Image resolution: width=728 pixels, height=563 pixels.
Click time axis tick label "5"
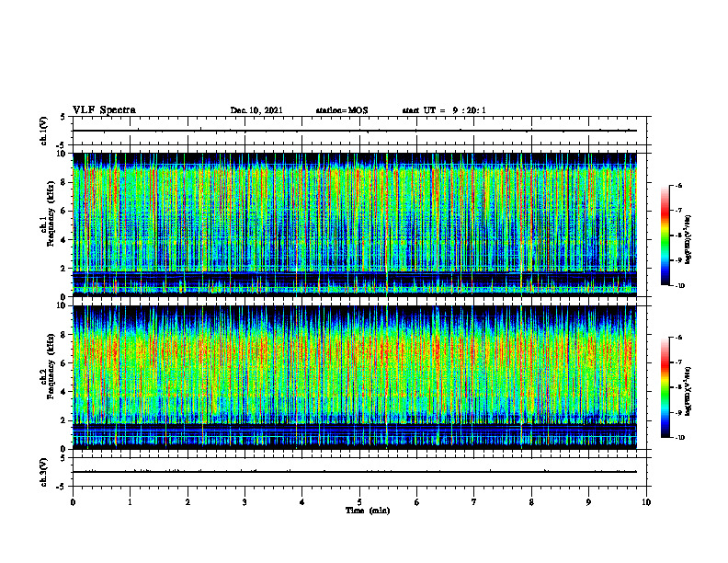coord(359,502)
